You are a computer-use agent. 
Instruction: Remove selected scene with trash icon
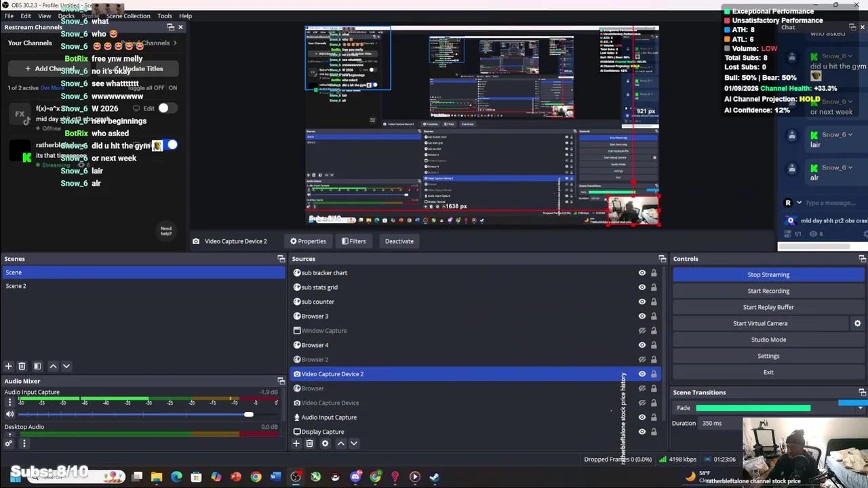point(22,366)
